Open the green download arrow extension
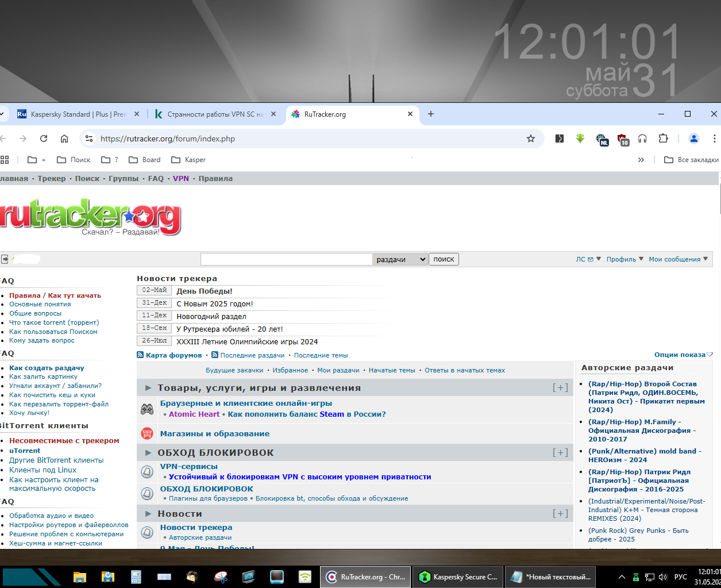This screenshot has height=588, width=721. click(x=580, y=139)
